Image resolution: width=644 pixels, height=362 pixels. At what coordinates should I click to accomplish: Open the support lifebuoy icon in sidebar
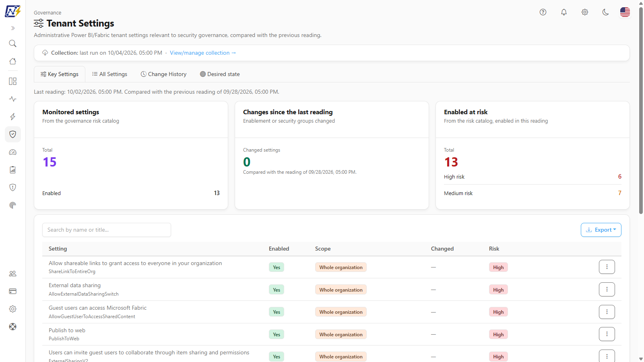(13, 327)
